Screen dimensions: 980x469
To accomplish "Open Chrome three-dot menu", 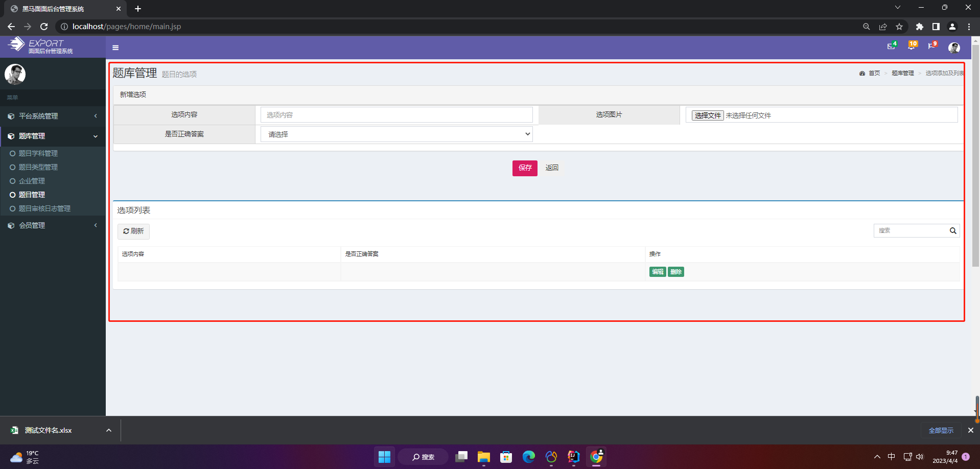I will coord(969,27).
